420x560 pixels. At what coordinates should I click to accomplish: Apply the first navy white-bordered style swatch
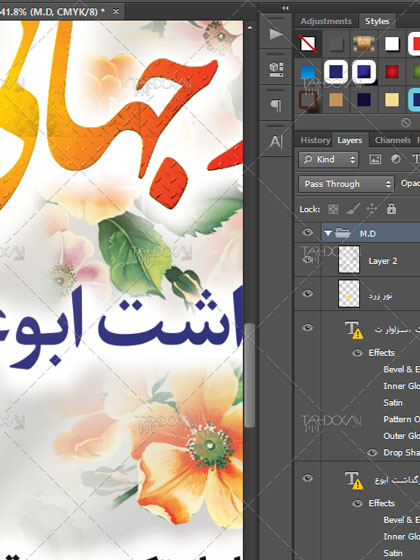[336, 71]
